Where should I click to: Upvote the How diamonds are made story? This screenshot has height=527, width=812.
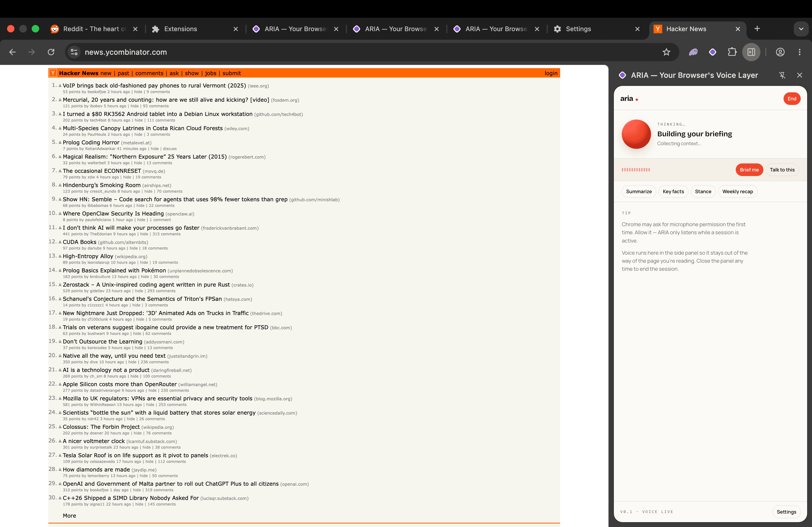point(60,469)
